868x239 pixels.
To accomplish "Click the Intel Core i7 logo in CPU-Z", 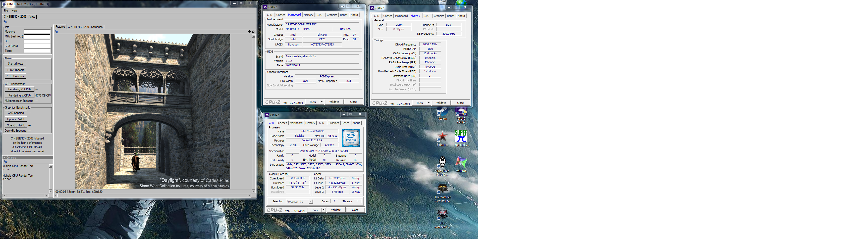I will click(x=351, y=137).
